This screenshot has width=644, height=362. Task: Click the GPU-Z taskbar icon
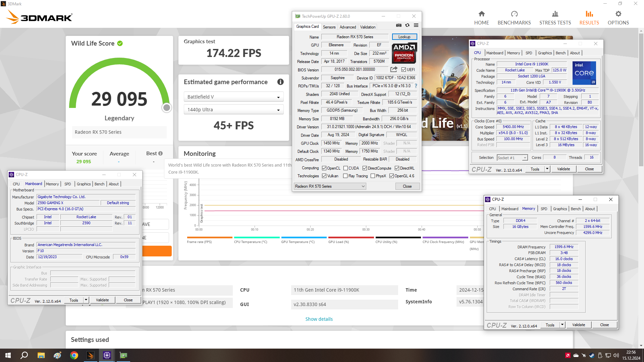[123, 355]
